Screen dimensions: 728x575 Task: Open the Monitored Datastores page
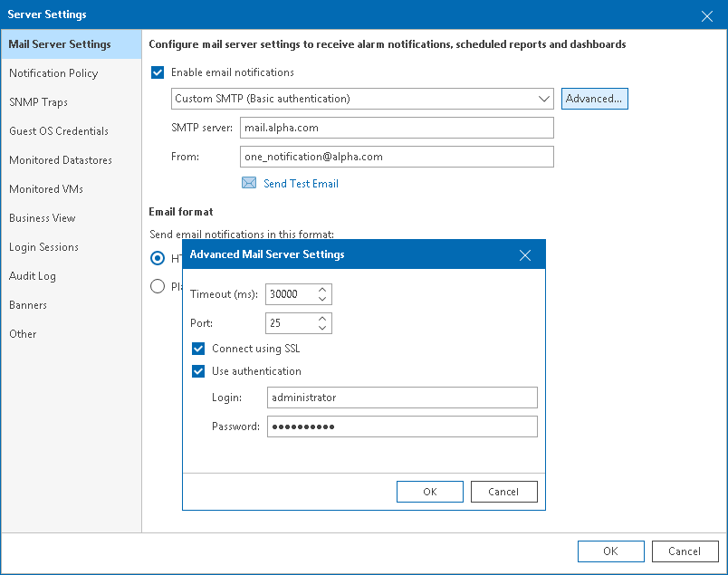[60, 160]
